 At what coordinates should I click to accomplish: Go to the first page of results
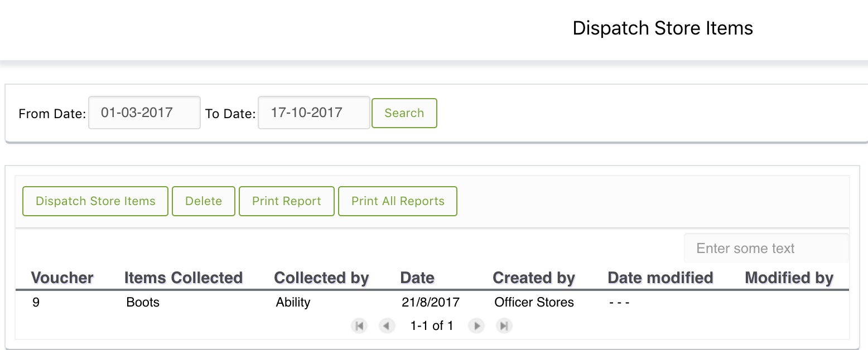point(360,326)
